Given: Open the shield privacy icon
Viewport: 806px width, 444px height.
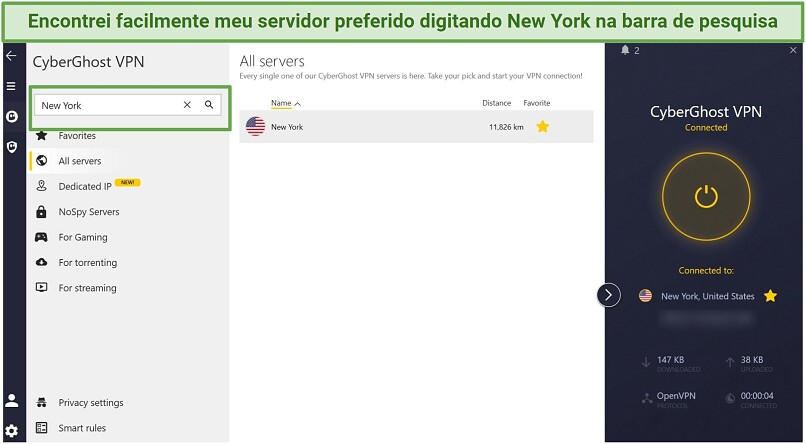Looking at the screenshot, I should pyautogui.click(x=11, y=147).
